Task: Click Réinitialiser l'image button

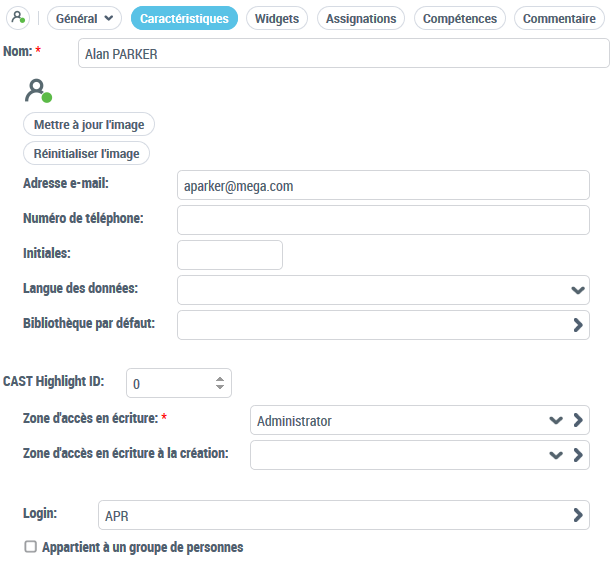Action: pyautogui.click(x=86, y=153)
